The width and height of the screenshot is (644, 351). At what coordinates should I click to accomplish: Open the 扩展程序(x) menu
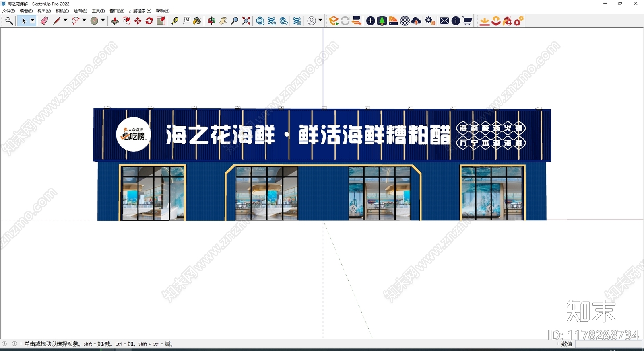[x=140, y=11]
